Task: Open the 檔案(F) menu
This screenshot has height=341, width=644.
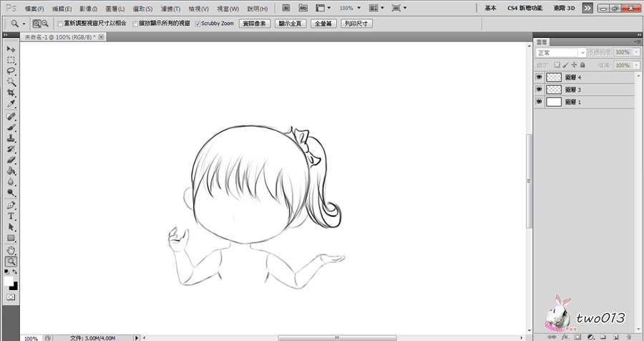Action: click(34, 9)
